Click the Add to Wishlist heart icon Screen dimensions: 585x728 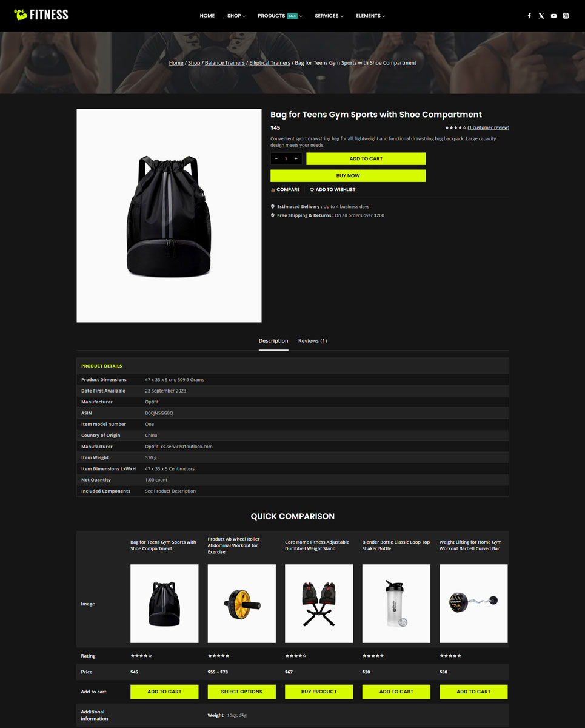point(312,190)
